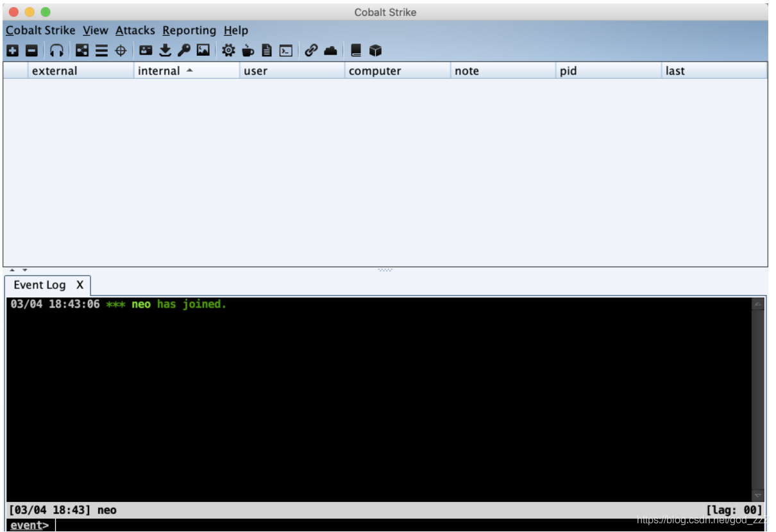Click the Office macro document icon

click(x=267, y=51)
